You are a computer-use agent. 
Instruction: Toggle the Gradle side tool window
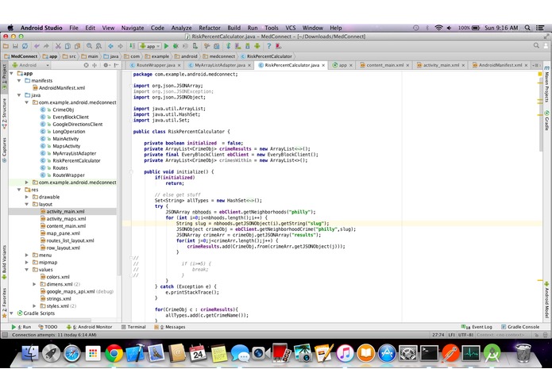(546, 121)
